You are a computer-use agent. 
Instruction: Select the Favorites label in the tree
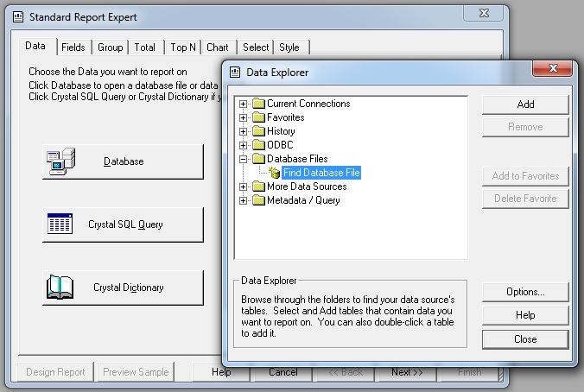coord(286,117)
